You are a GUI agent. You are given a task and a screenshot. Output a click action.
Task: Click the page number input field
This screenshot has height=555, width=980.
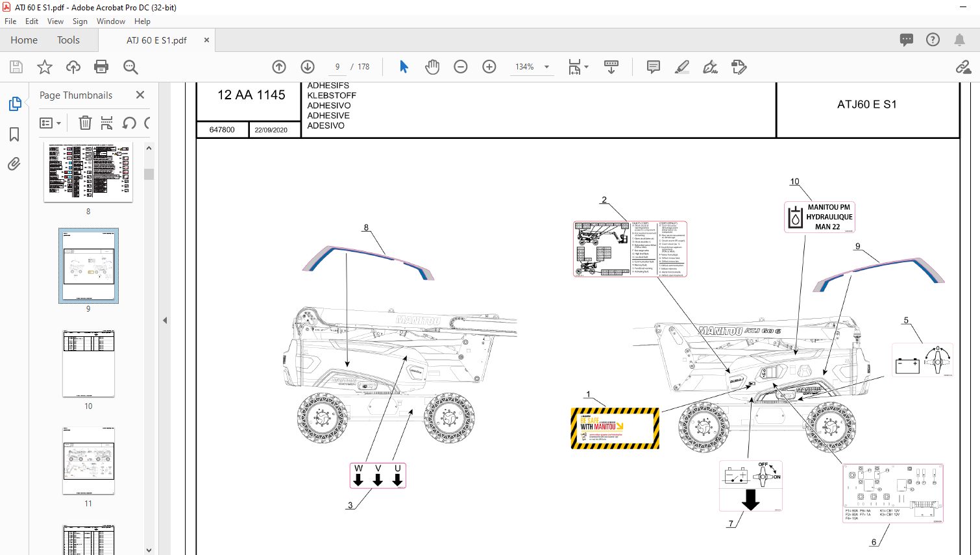tap(337, 67)
